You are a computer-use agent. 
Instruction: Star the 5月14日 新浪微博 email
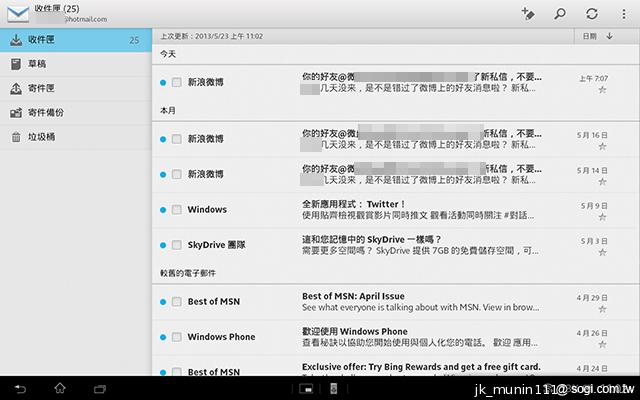(602, 182)
